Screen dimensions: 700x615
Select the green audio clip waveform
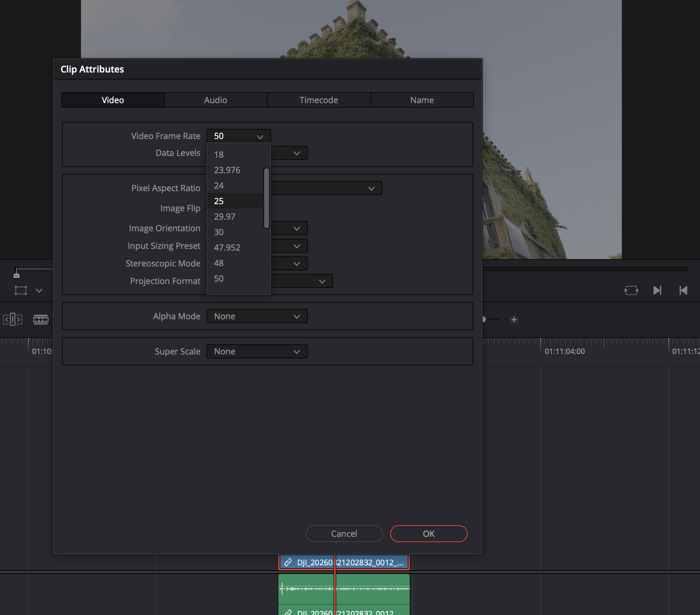[344, 589]
